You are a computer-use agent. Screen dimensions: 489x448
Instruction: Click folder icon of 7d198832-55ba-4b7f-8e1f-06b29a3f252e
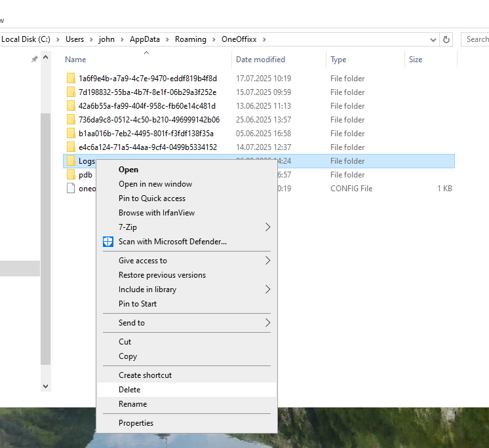[71, 92]
